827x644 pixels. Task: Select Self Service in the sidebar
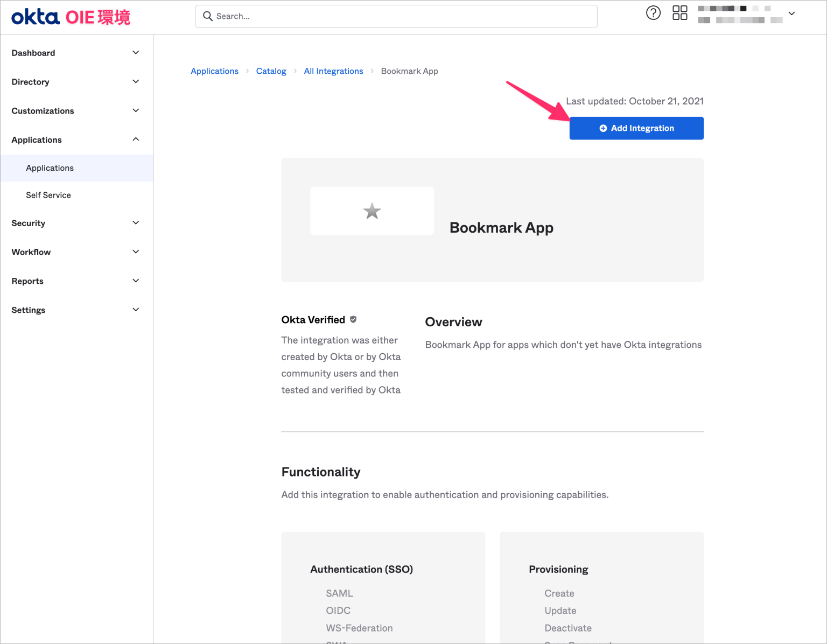point(48,195)
